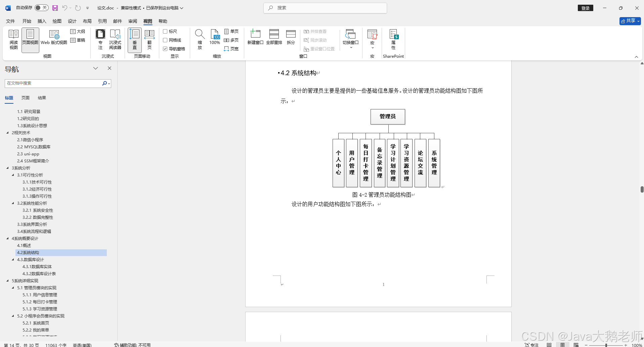Open a New Window (新建窗口)
Screen dimensions: 644x347
pyautogui.click(x=255, y=38)
